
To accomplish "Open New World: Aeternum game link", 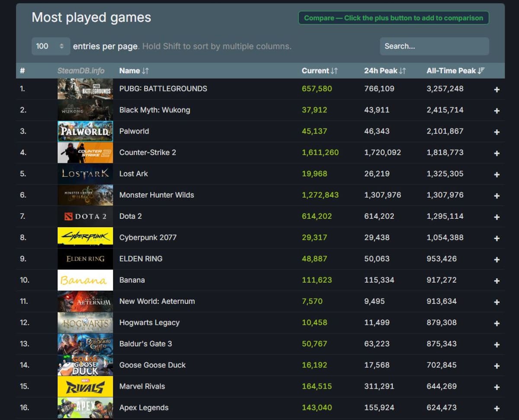I will (157, 301).
